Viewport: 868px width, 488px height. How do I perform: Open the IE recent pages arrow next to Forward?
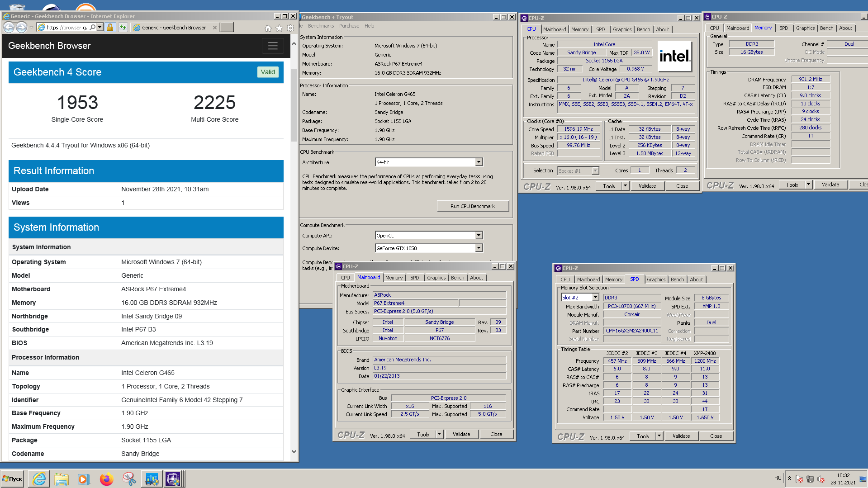click(31, 28)
